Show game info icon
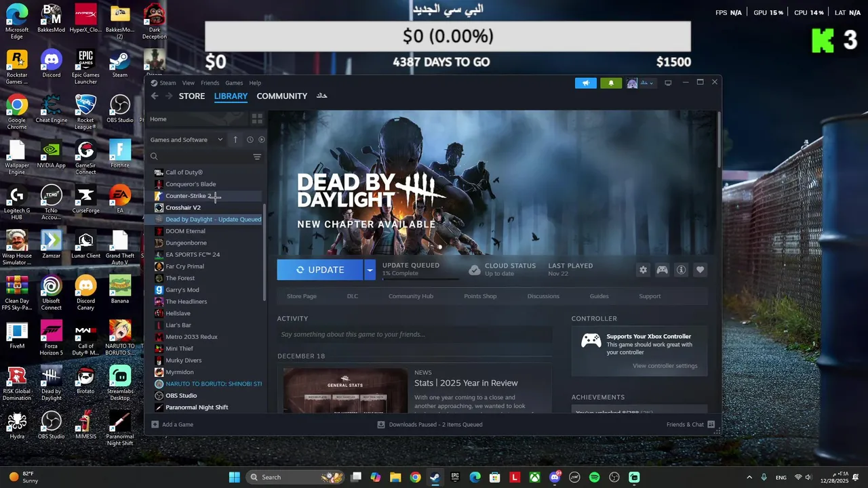The width and height of the screenshot is (868, 488). pyautogui.click(x=681, y=270)
